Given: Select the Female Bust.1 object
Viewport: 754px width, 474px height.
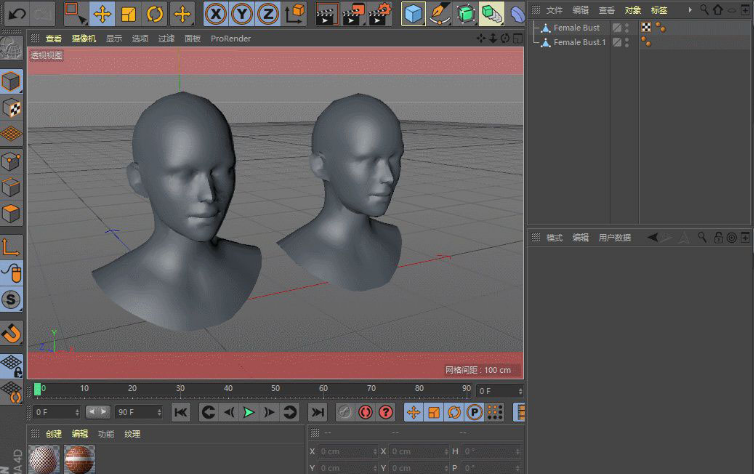Looking at the screenshot, I should pyautogui.click(x=580, y=43).
